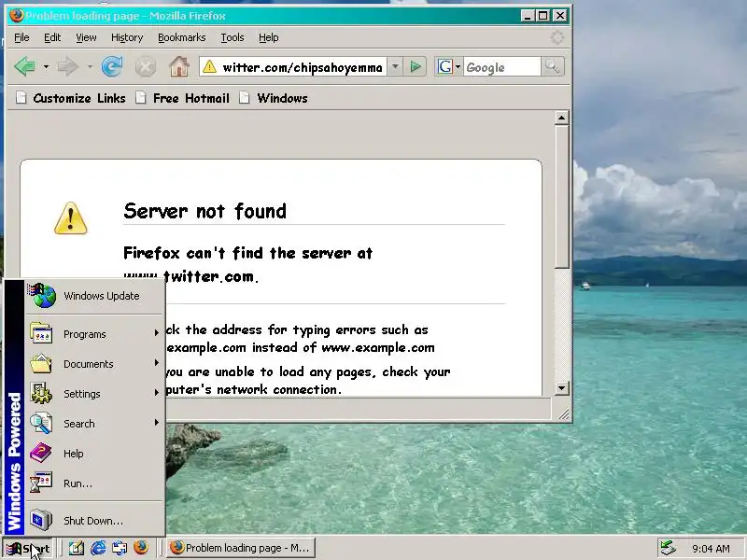Open the Bookmarks menu

pyautogui.click(x=181, y=37)
